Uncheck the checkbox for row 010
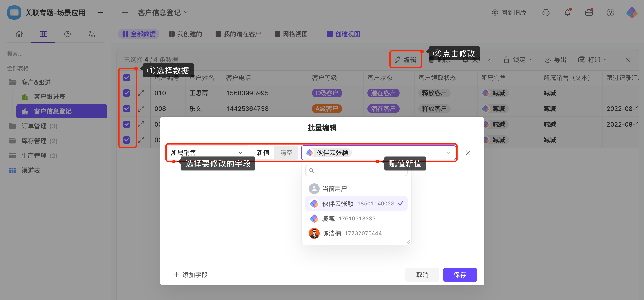 (127, 93)
